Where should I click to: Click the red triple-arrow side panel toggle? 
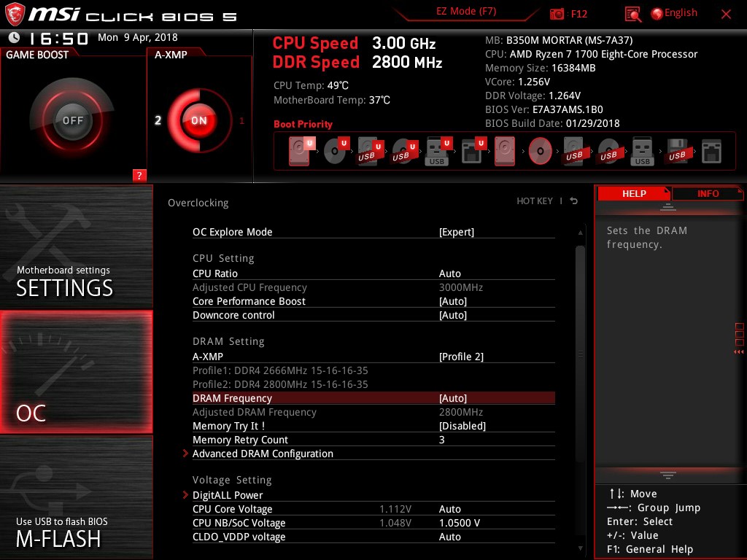click(x=739, y=352)
